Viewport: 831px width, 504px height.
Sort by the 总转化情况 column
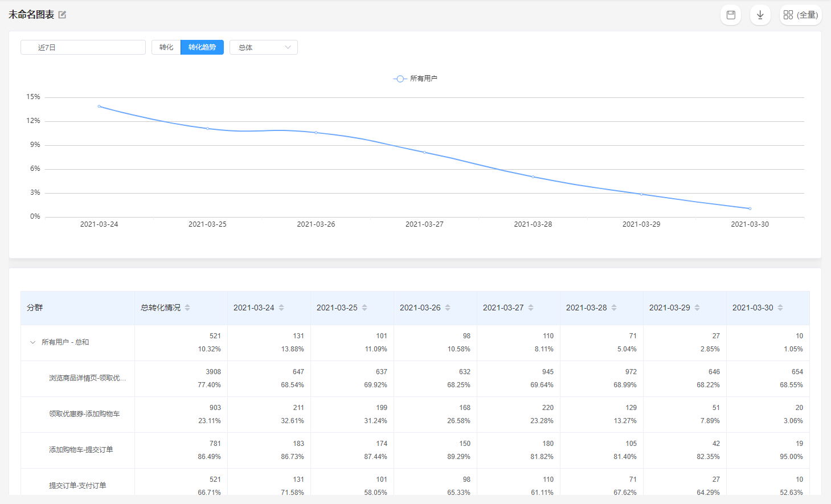pos(187,308)
